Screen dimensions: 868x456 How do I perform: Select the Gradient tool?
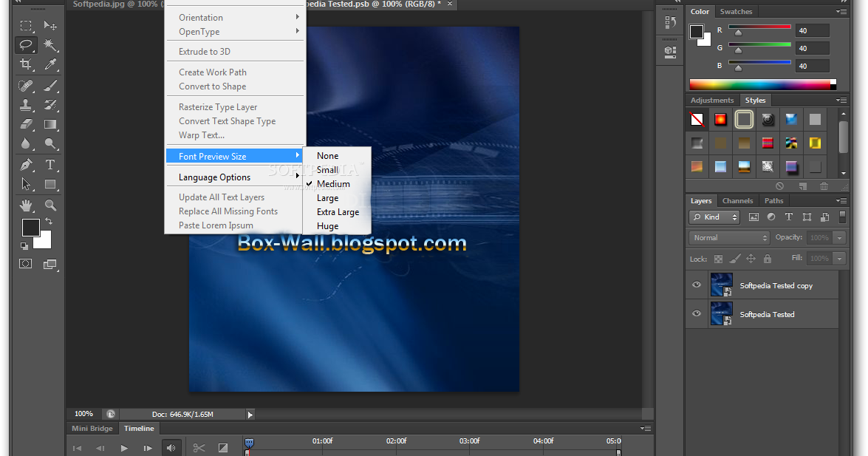pyautogui.click(x=50, y=124)
